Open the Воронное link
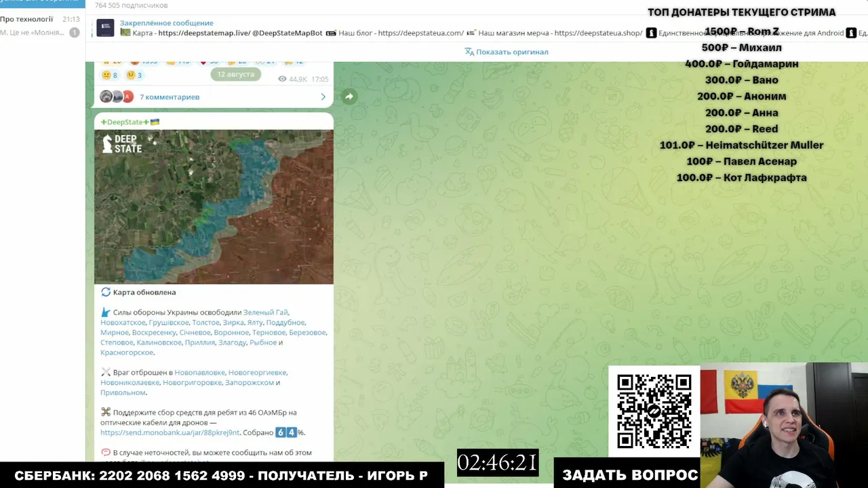This screenshot has height=488, width=868. pos(231,333)
